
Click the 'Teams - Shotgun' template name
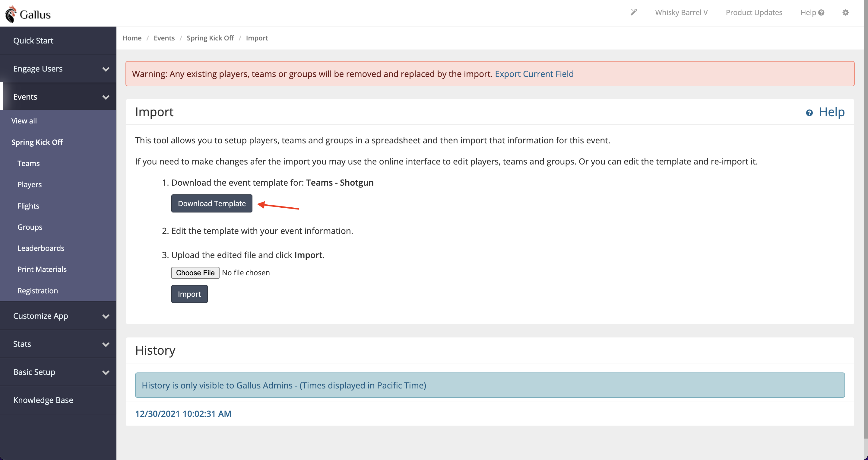click(340, 182)
